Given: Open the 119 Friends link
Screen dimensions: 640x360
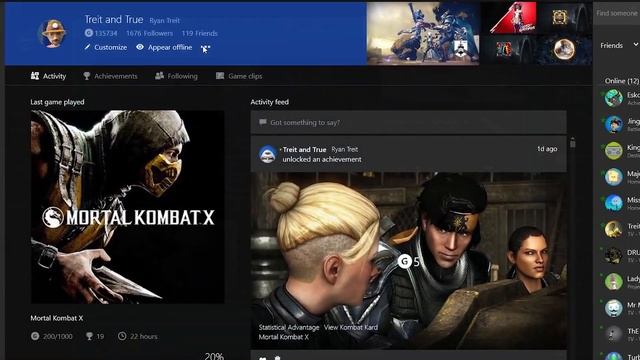Looking at the screenshot, I should [200, 33].
